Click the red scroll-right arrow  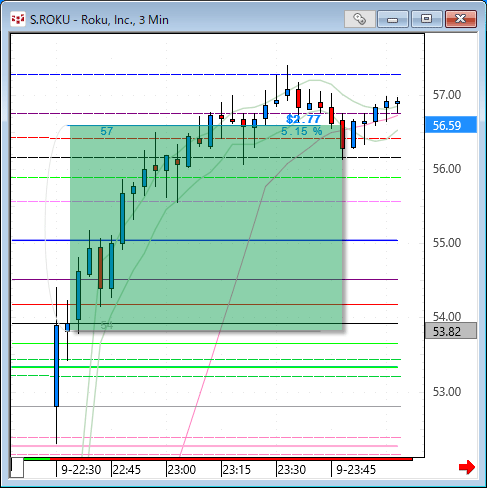pos(467,467)
